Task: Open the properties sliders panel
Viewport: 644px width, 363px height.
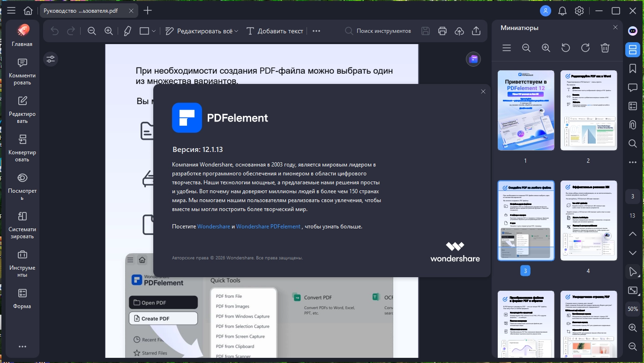Action: [x=51, y=59]
